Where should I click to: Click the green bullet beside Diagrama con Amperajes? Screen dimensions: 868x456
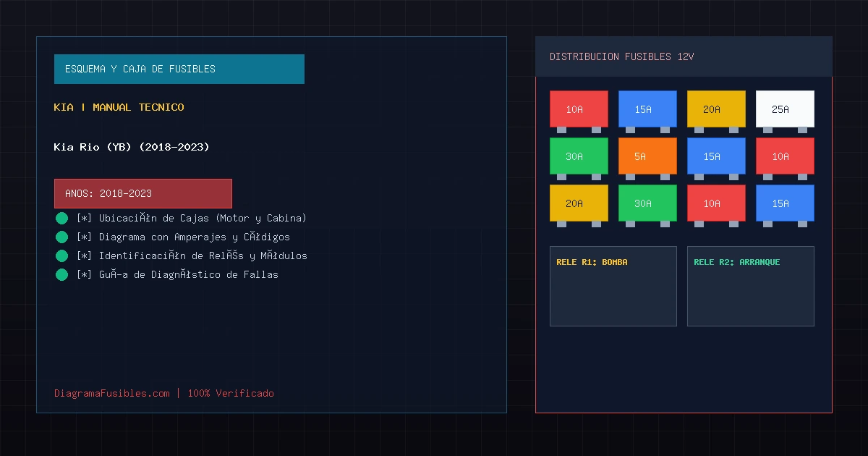(61, 237)
